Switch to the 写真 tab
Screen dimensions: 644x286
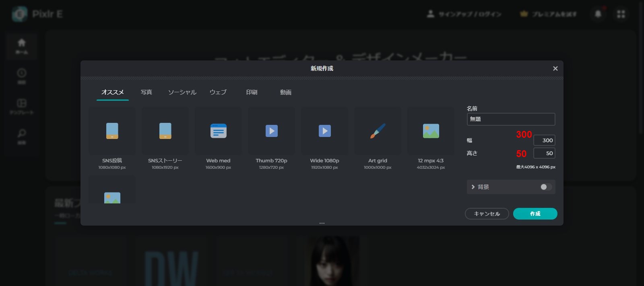147,92
